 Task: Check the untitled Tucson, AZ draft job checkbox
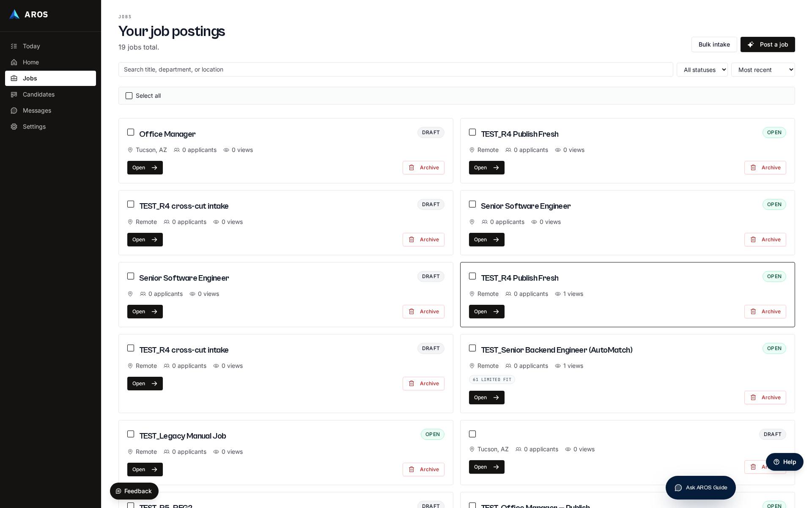472,434
